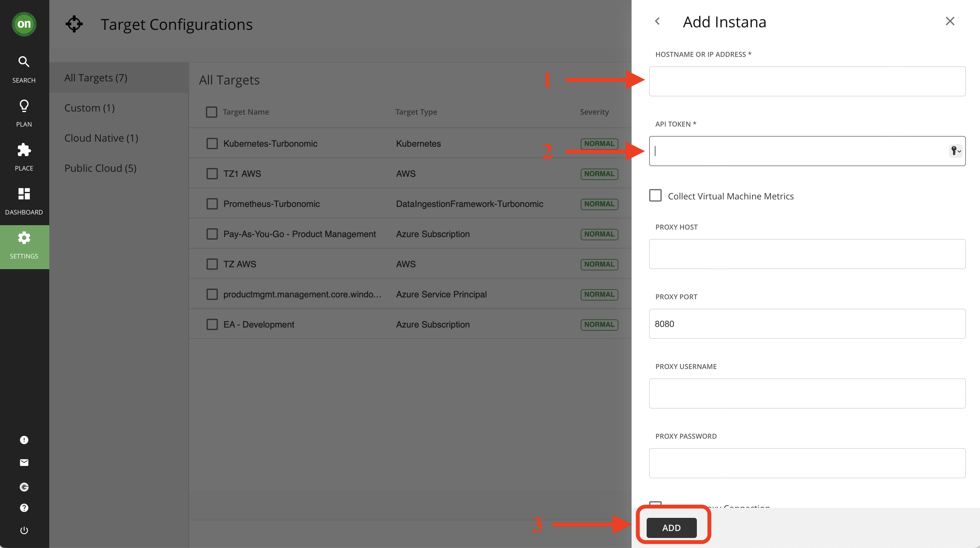This screenshot has width=980, height=548.
Task: Click the Settings gear icon
Action: [24, 238]
